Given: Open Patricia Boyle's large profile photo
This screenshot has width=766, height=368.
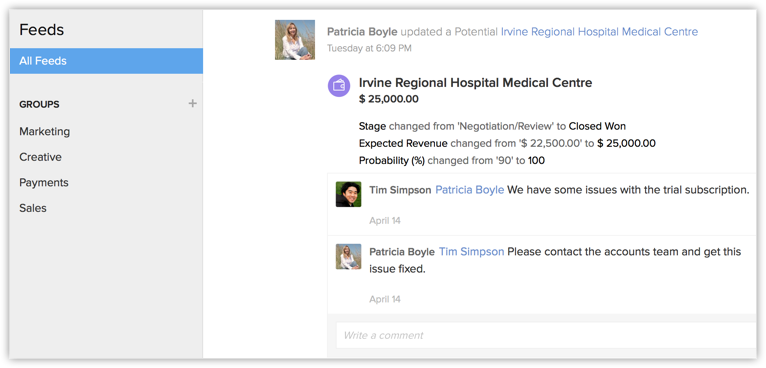Looking at the screenshot, I should [x=295, y=40].
